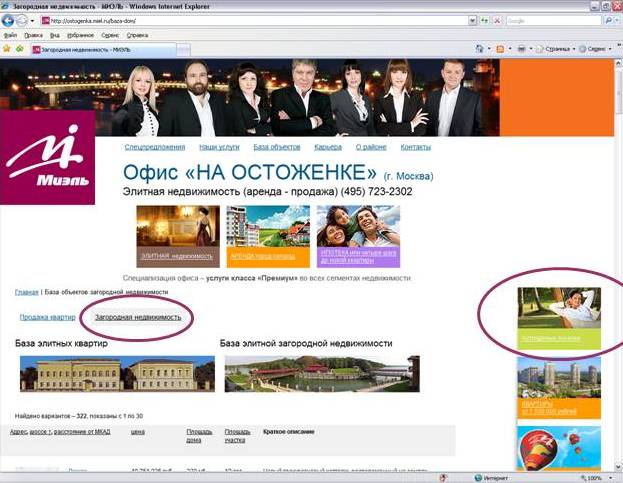Open a new blank tab
The width and height of the screenshot is (623, 483).
pyautogui.click(x=183, y=50)
